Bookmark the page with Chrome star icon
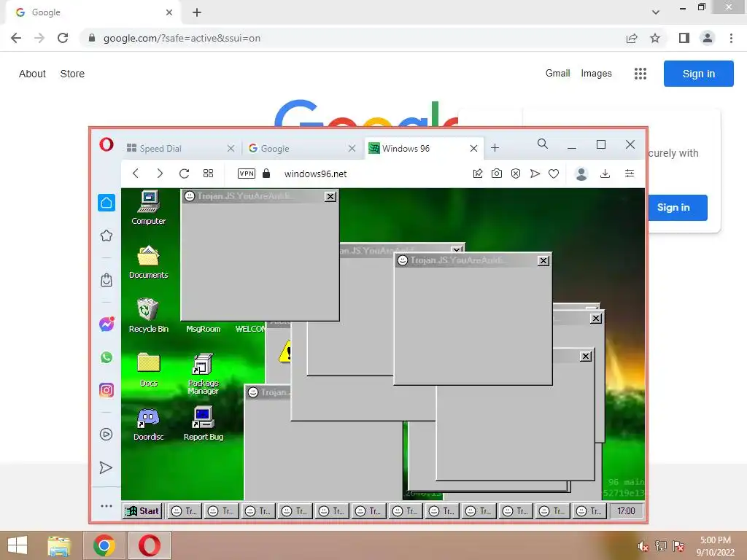The height and width of the screenshot is (560, 747). pyautogui.click(x=655, y=38)
